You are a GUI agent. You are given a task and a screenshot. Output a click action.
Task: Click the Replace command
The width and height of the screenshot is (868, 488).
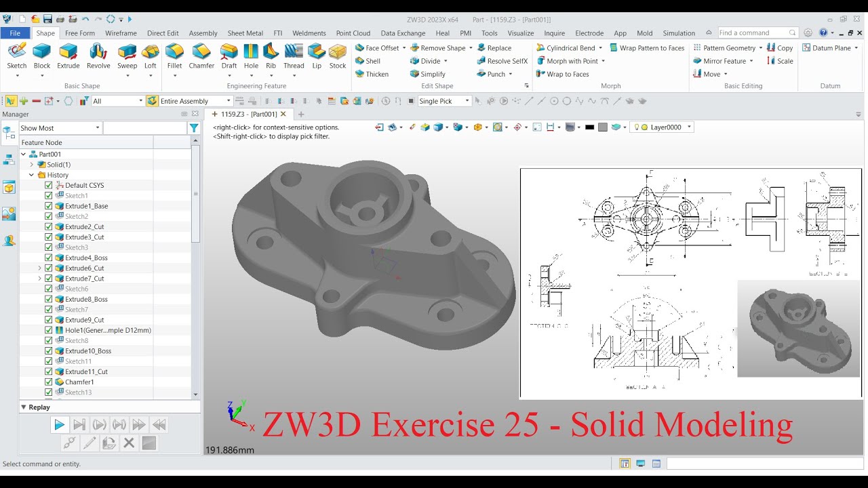(x=494, y=48)
